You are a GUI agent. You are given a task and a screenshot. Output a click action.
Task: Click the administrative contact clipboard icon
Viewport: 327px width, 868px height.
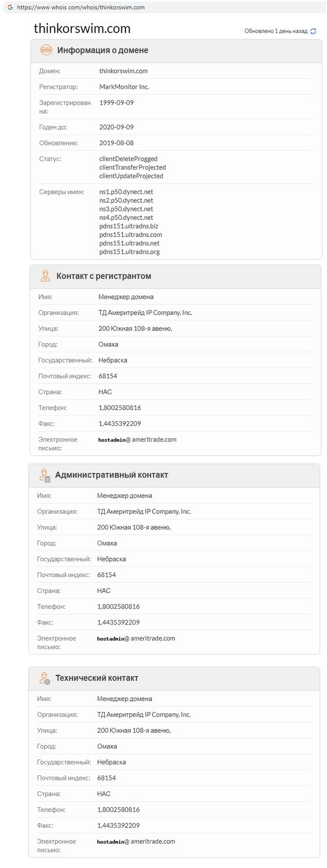pyautogui.click(x=44, y=475)
